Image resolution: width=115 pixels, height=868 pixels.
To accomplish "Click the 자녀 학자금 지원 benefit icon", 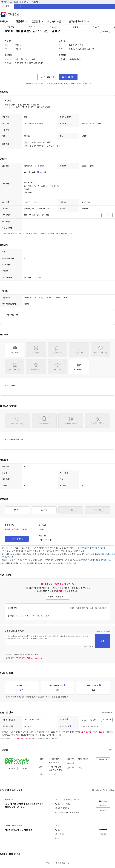I will coord(101,350).
